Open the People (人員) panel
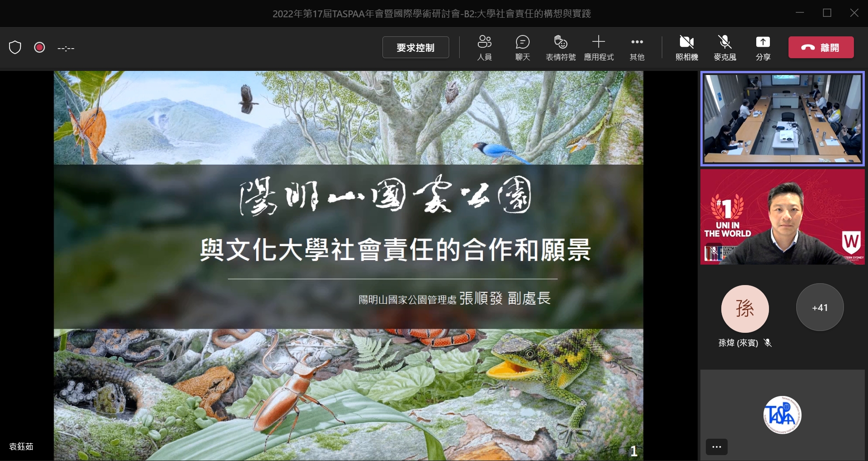 click(x=484, y=47)
